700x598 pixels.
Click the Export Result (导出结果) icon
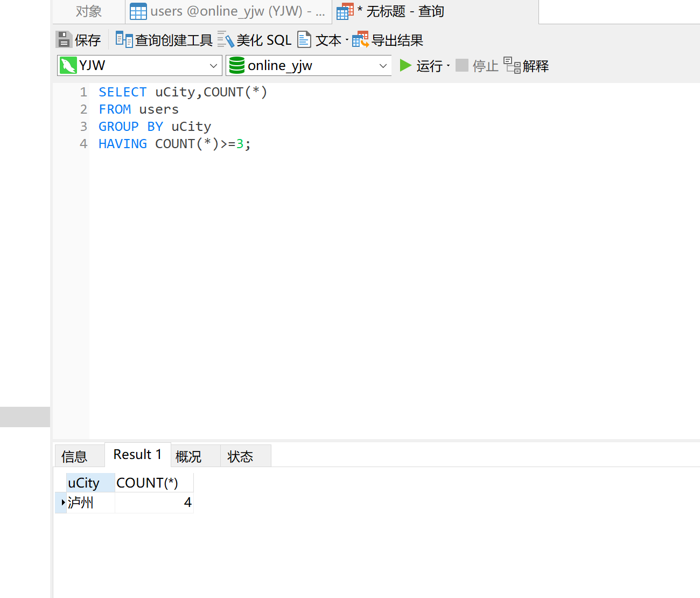coord(360,40)
